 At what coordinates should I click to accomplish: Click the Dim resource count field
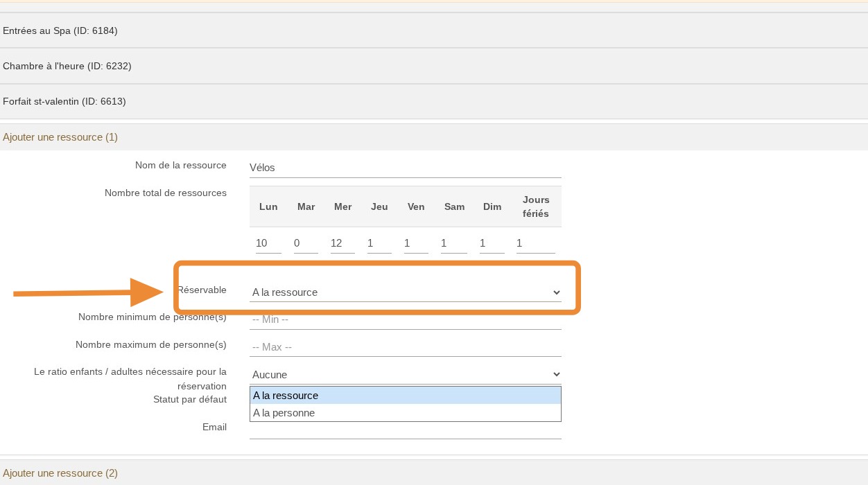[x=492, y=243]
